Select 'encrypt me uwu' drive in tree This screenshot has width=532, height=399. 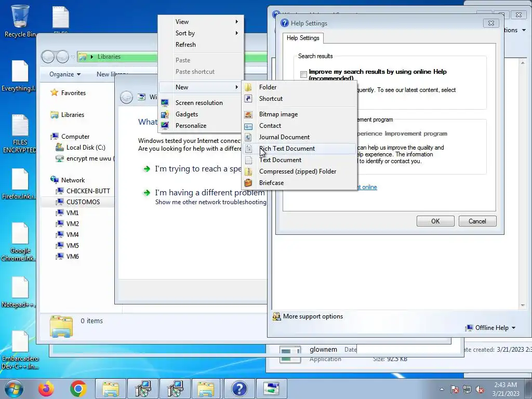(90, 158)
